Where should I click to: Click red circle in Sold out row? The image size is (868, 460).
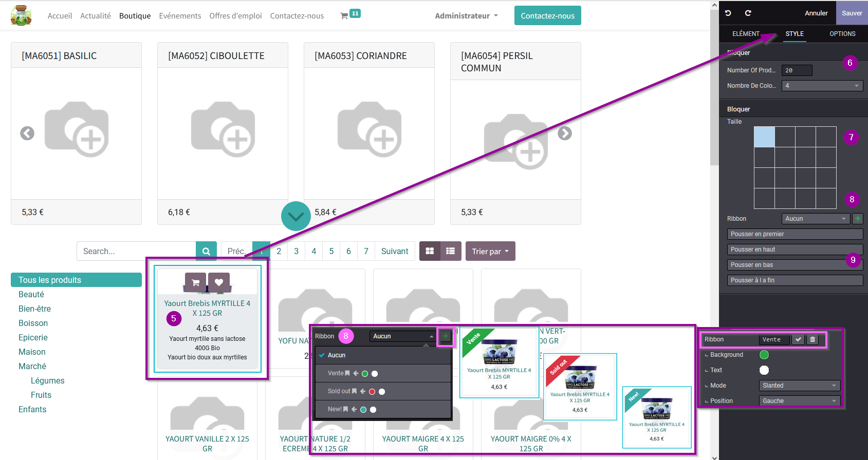(x=372, y=392)
